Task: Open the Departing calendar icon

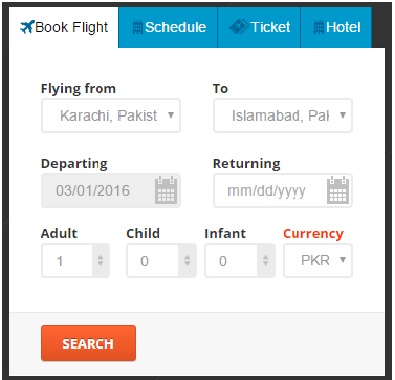Action: tap(166, 190)
